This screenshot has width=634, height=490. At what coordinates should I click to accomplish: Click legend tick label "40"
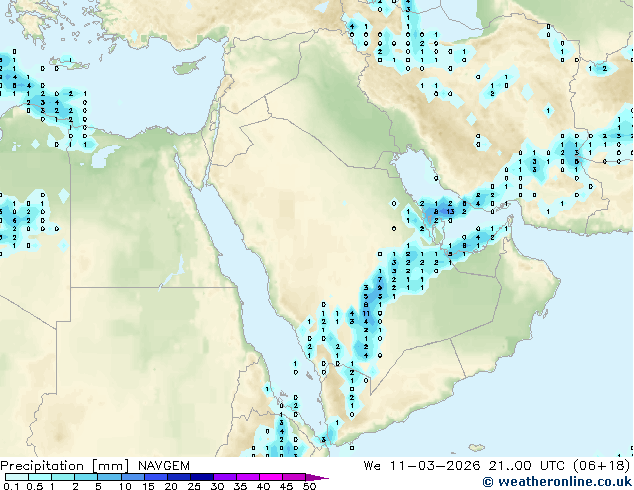(263, 486)
